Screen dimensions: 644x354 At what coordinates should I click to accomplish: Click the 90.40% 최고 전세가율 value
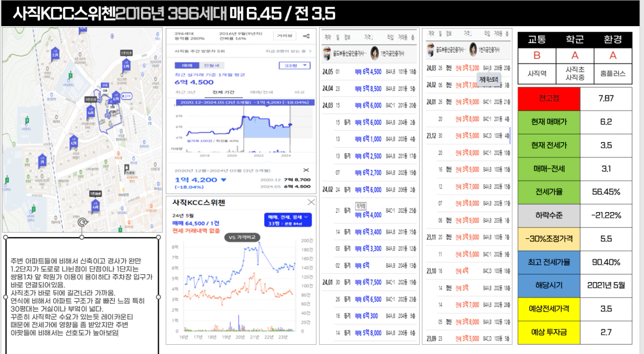(606, 262)
